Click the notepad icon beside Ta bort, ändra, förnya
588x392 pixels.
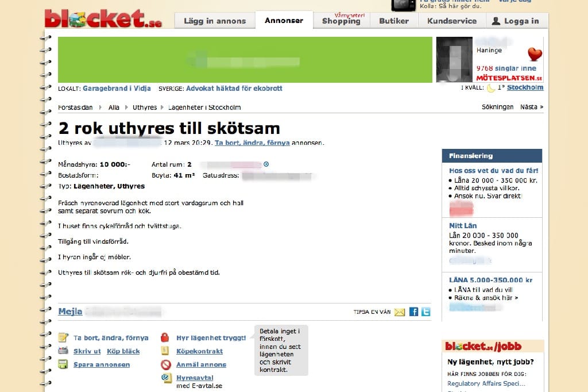click(63, 337)
